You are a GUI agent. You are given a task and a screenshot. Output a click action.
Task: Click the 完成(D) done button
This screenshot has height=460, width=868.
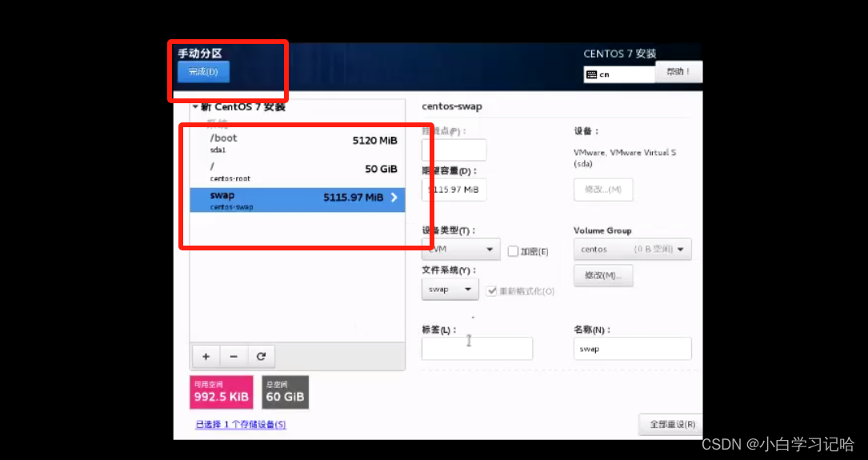coord(203,72)
